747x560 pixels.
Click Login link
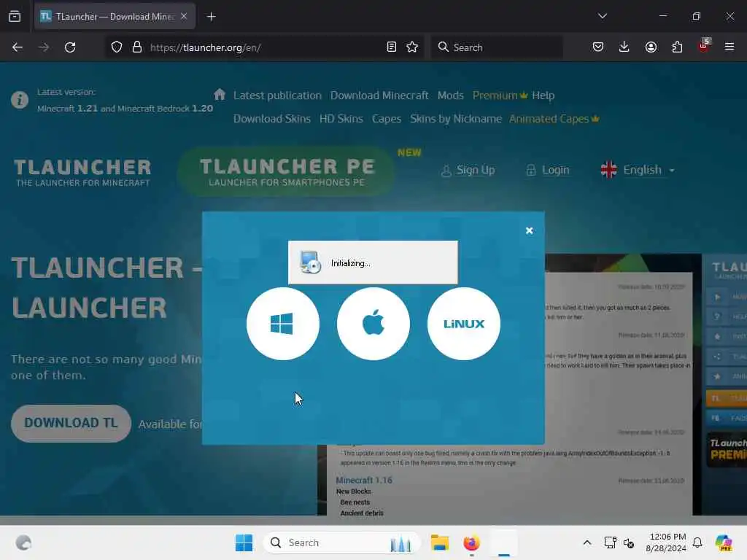547,170
